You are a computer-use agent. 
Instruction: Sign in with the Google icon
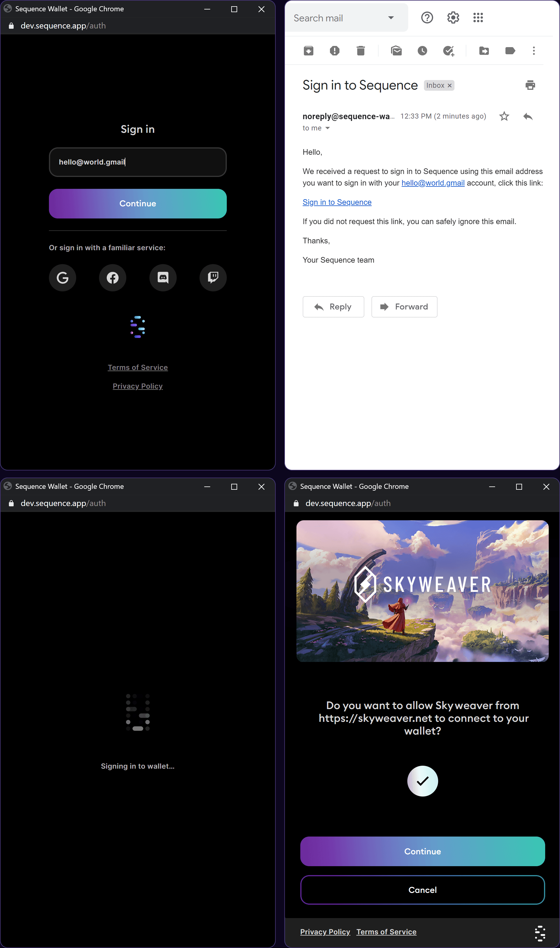(62, 278)
